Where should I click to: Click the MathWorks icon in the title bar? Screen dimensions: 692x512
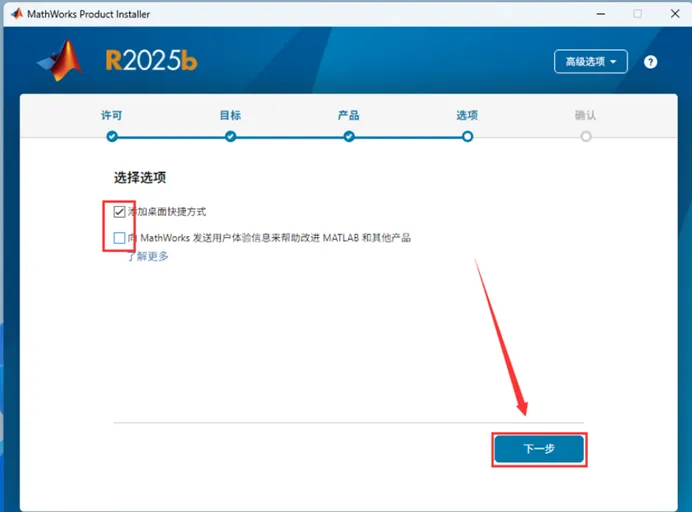point(17,14)
